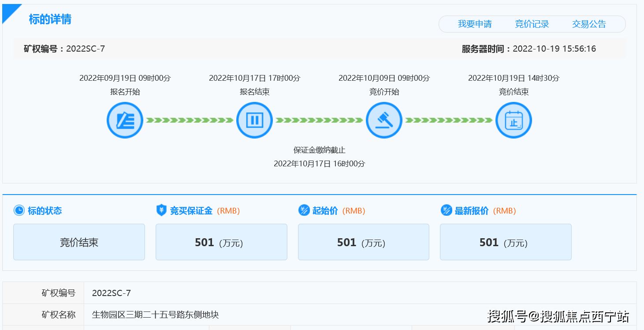644x330 pixels.
Task: Click the pause icon under 报名结束
Action: (x=255, y=120)
